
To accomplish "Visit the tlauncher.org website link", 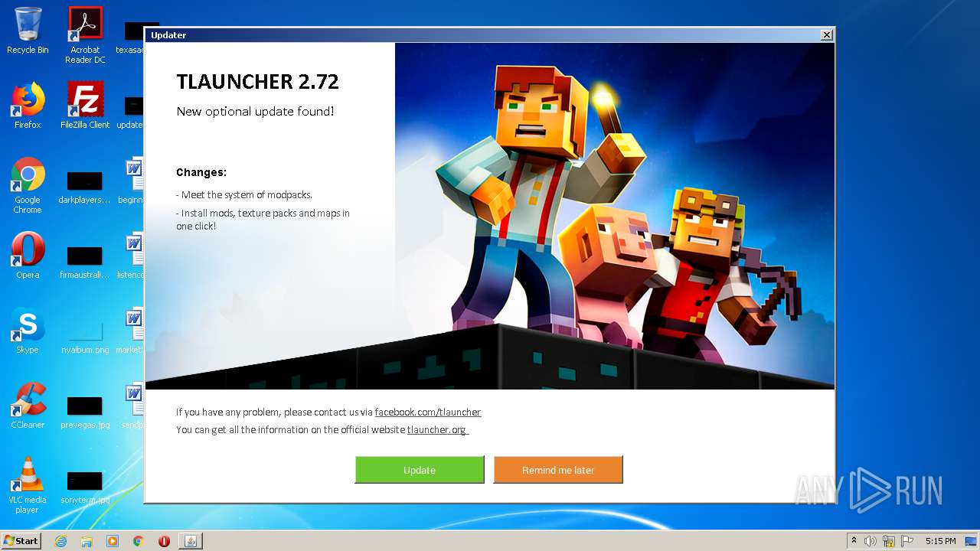I will tap(436, 429).
